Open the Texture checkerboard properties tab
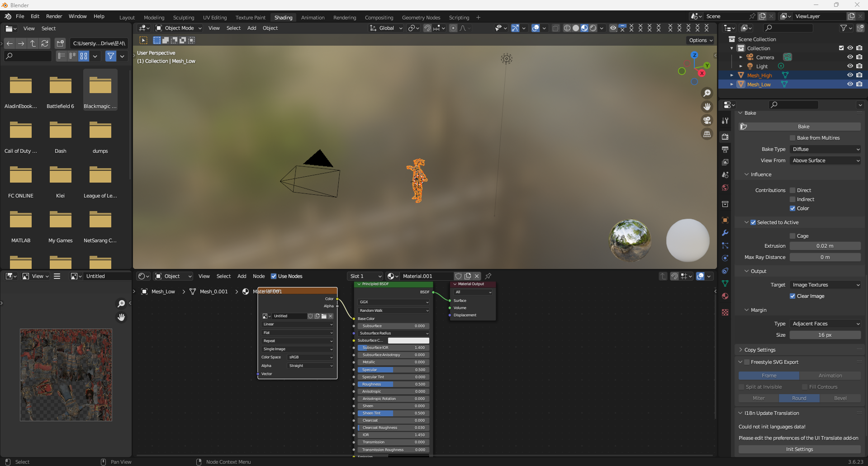Viewport: 868px width, 466px height. click(x=725, y=312)
